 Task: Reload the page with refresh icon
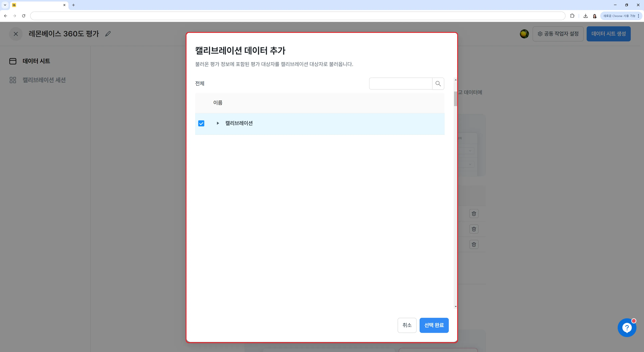pyautogui.click(x=23, y=16)
